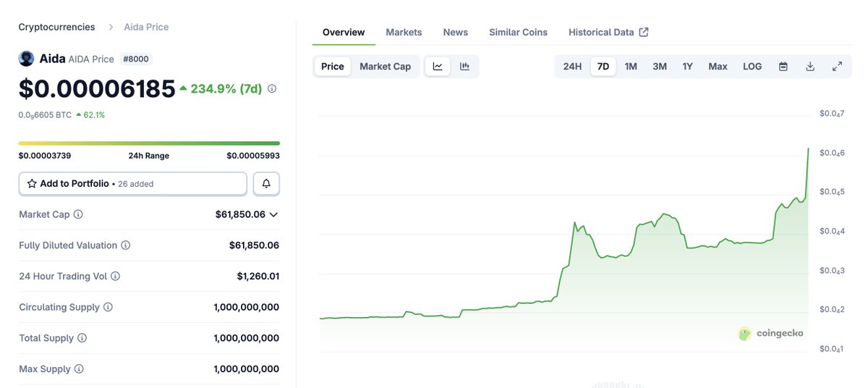Open the Markets tab

tap(404, 32)
